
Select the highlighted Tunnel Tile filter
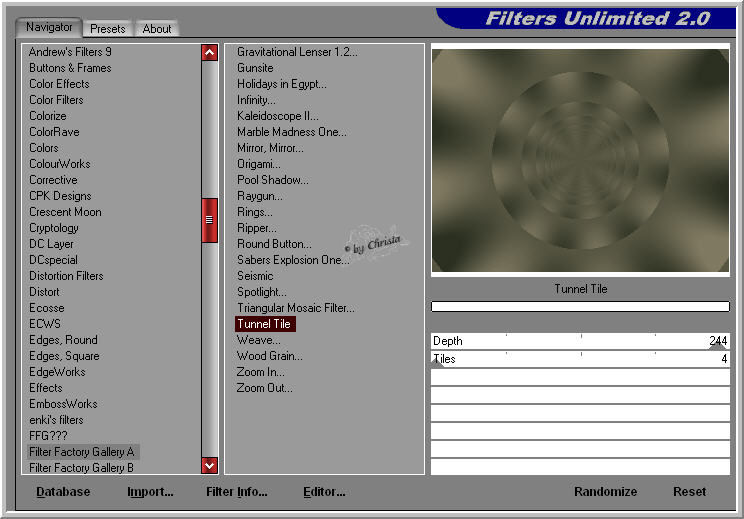pos(265,324)
